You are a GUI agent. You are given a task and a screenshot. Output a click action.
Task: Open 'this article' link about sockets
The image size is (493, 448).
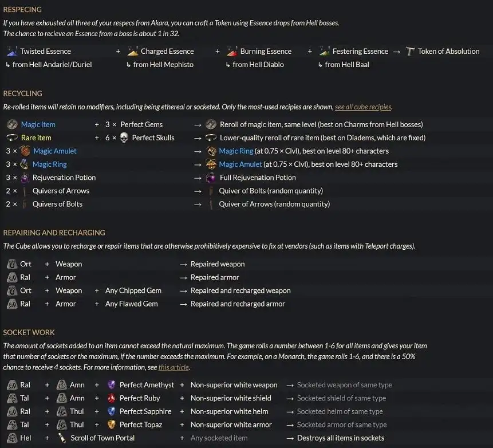[x=173, y=367]
